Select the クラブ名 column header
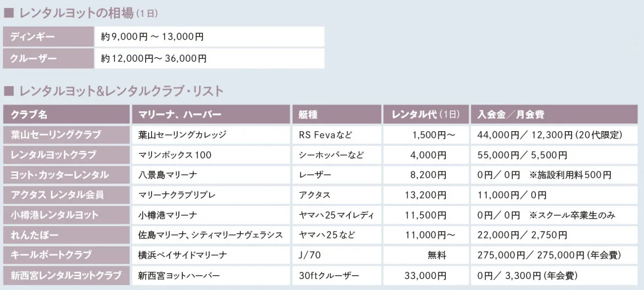Image resolution: width=644 pixels, height=290 pixels. coord(66,114)
